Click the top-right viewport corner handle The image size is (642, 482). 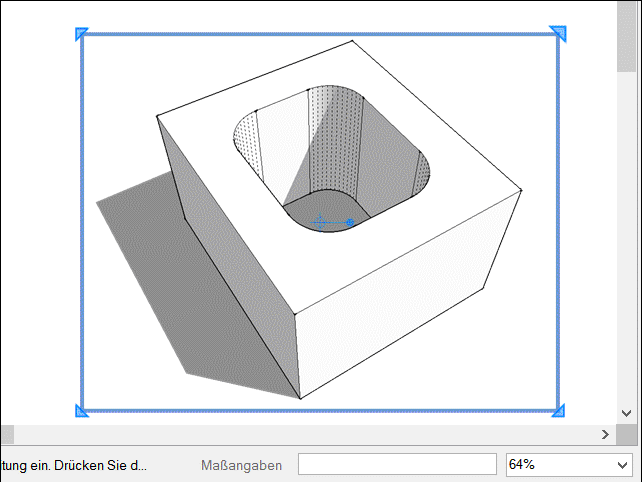tap(558, 35)
